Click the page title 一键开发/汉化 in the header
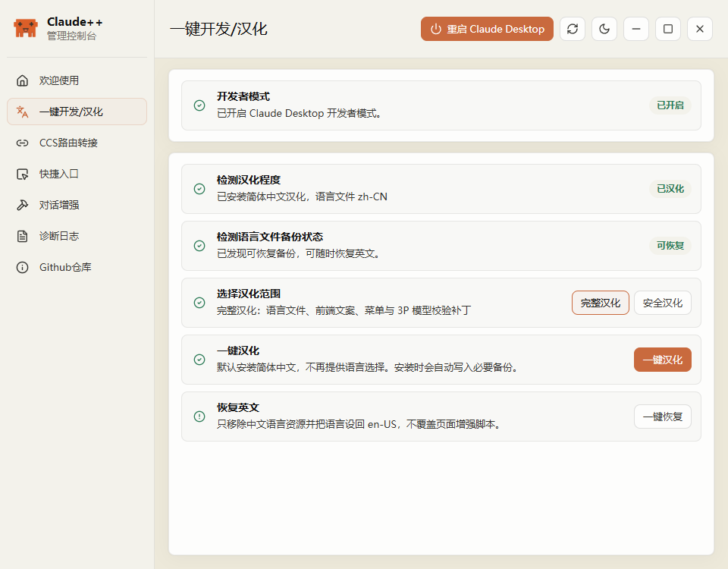The height and width of the screenshot is (569, 728). tap(218, 29)
